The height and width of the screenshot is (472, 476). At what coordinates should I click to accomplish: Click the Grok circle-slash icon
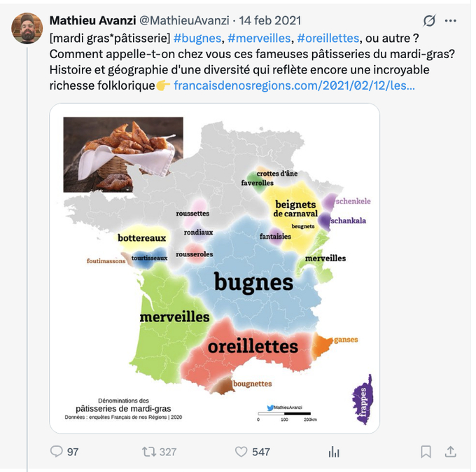(x=429, y=20)
